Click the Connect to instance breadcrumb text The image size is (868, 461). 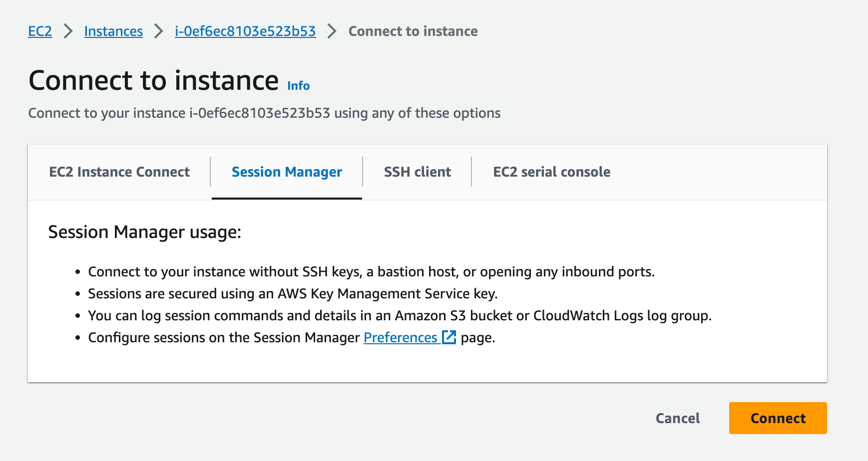tap(413, 31)
